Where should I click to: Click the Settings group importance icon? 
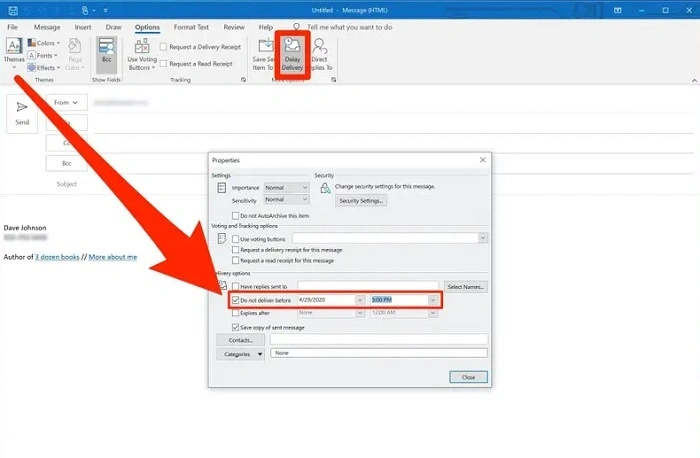[x=221, y=188]
